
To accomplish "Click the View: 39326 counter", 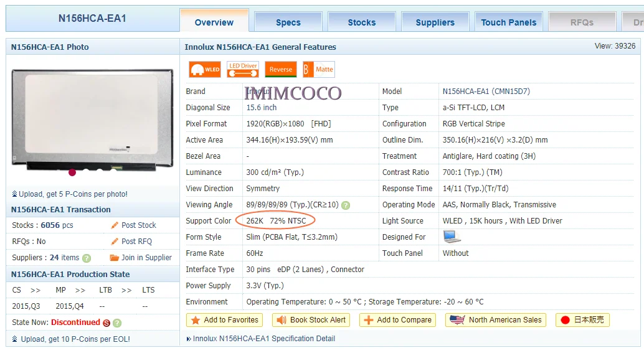I will click(615, 46).
